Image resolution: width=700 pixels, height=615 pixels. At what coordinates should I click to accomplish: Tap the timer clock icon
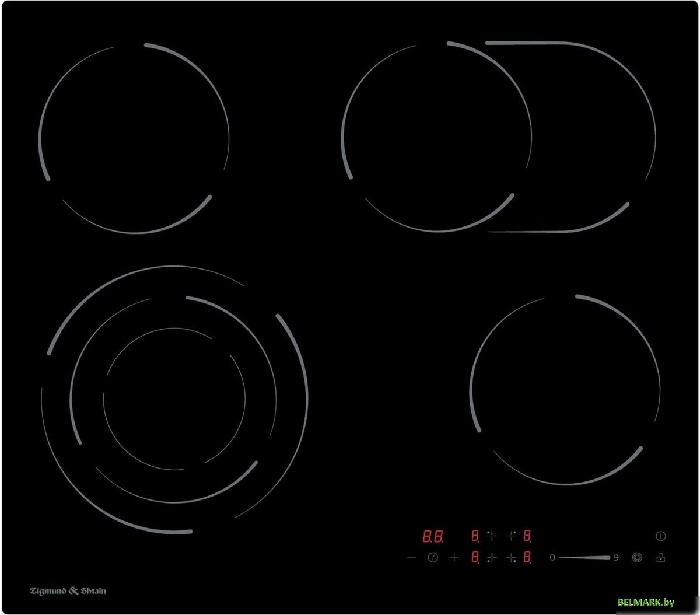(x=433, y=558)
